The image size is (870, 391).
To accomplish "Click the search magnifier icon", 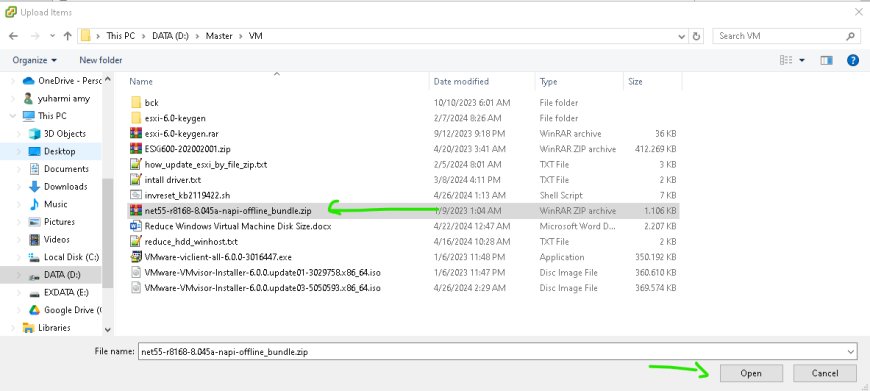I will (851, 36).
